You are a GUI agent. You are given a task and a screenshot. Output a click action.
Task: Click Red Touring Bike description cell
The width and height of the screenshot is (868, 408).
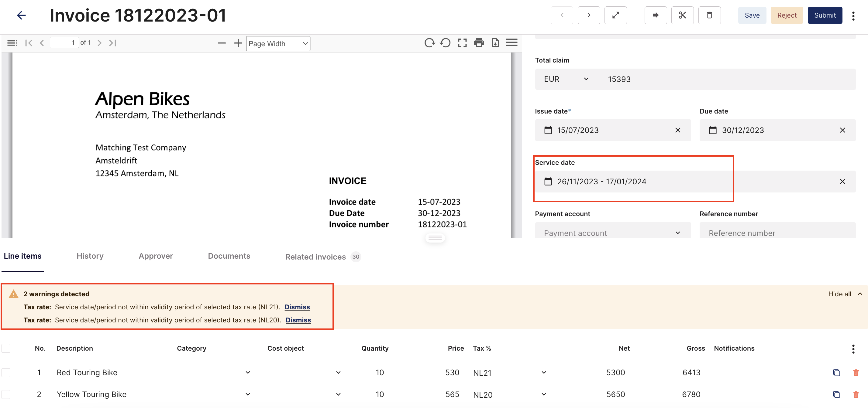(87, 372)
